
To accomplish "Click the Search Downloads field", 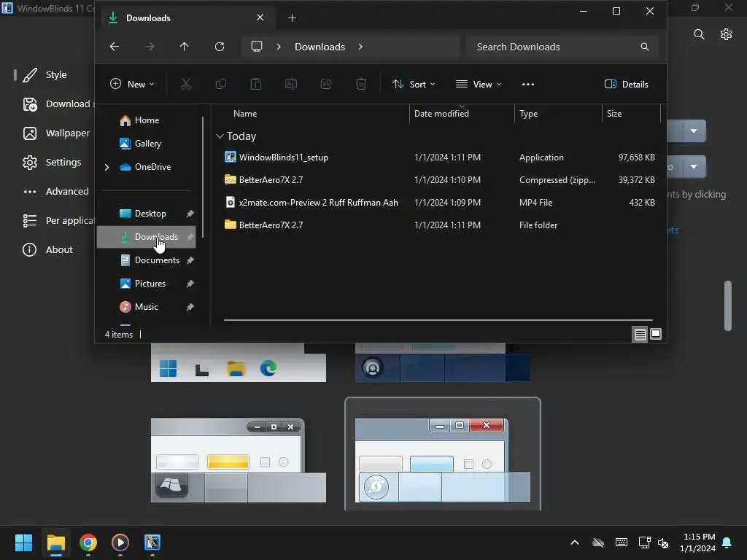I will 562,47.
